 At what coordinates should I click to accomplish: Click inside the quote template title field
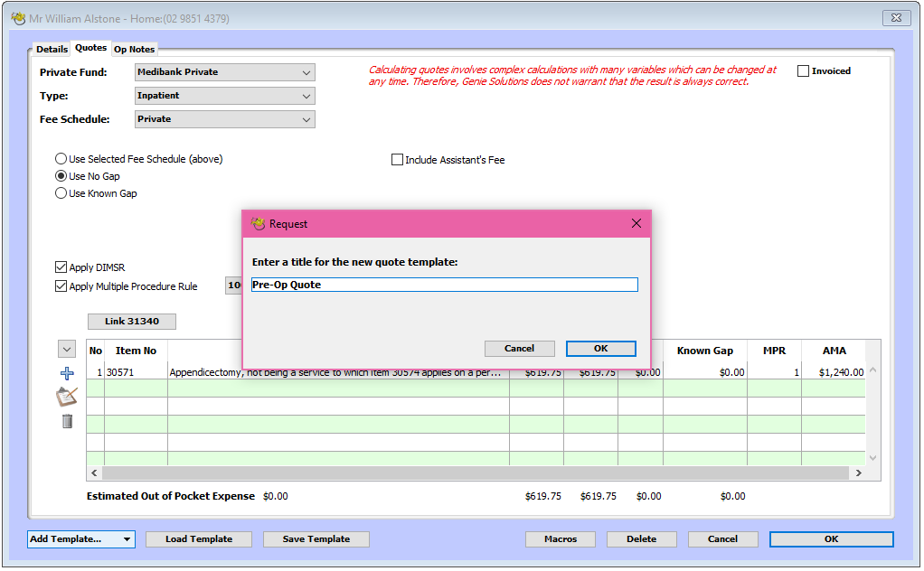(444, 284)
